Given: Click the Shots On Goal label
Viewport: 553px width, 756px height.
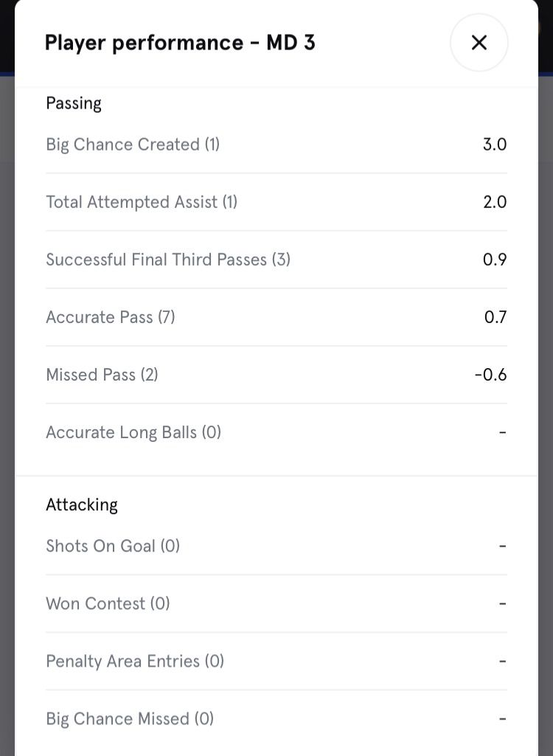Looking at the screenshot, I should pyautogui.click(x=113, y=546).
